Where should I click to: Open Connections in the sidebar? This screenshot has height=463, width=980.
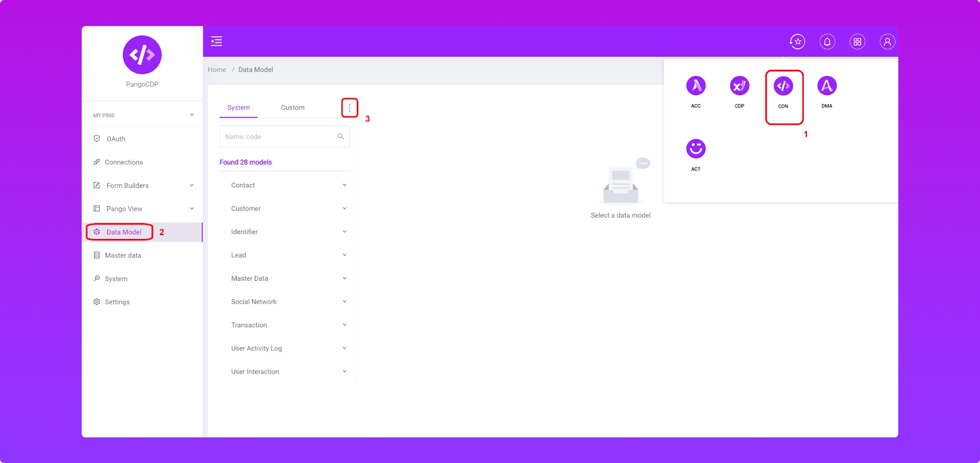click(124, 162)
